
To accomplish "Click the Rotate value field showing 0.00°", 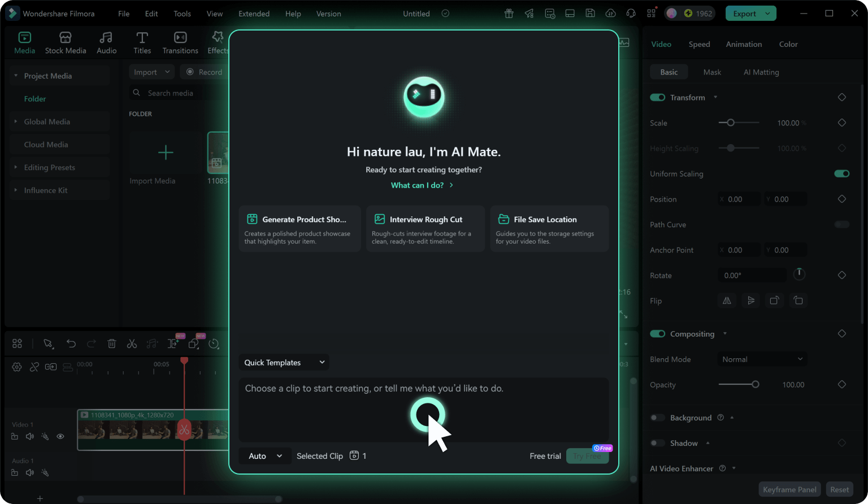I will tap(752, 275).
